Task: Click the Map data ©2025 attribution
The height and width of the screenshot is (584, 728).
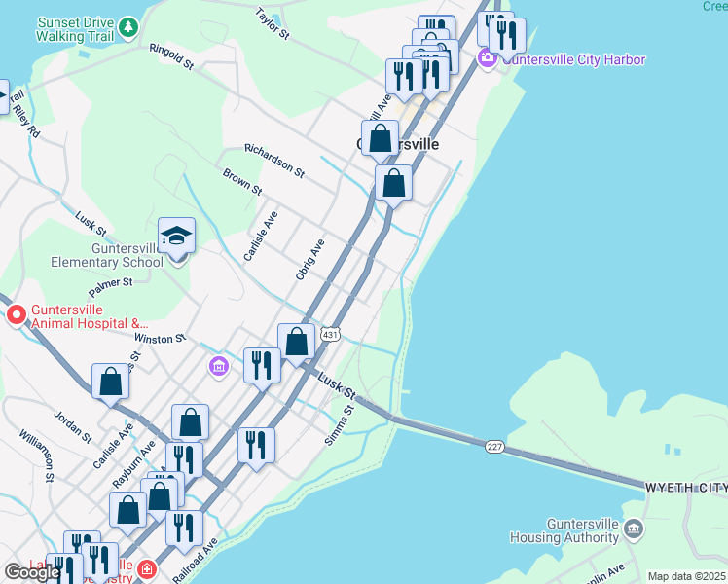Action: pos(687,576)
